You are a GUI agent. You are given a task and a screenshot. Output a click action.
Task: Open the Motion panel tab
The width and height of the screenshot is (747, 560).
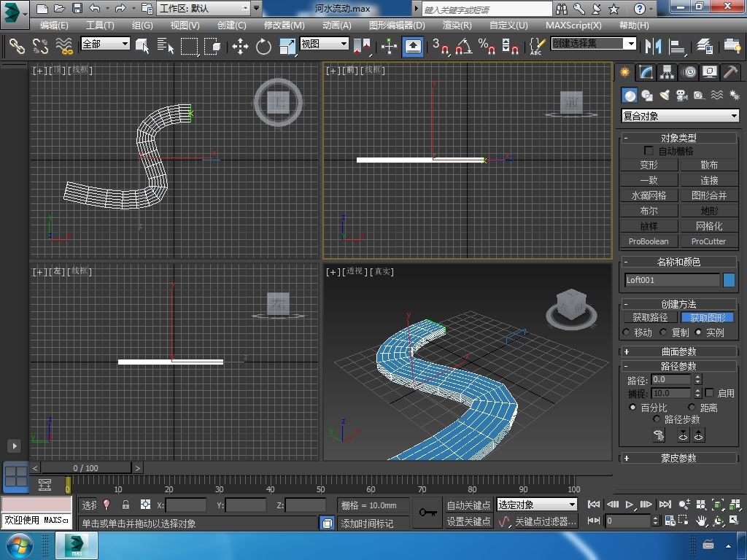[x=689, y=72]
